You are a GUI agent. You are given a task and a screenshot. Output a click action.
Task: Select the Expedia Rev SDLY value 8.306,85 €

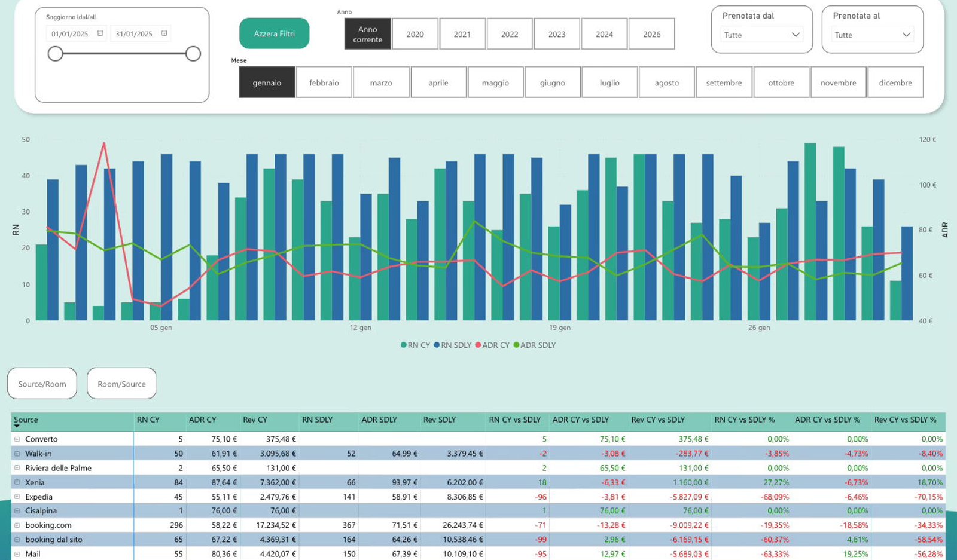[x=465, y=497]
